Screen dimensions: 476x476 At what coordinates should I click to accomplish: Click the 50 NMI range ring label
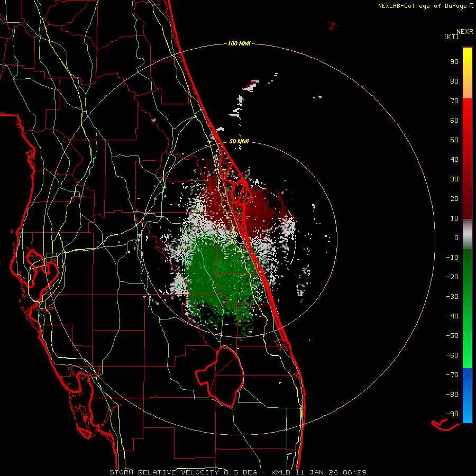(239, 141)
